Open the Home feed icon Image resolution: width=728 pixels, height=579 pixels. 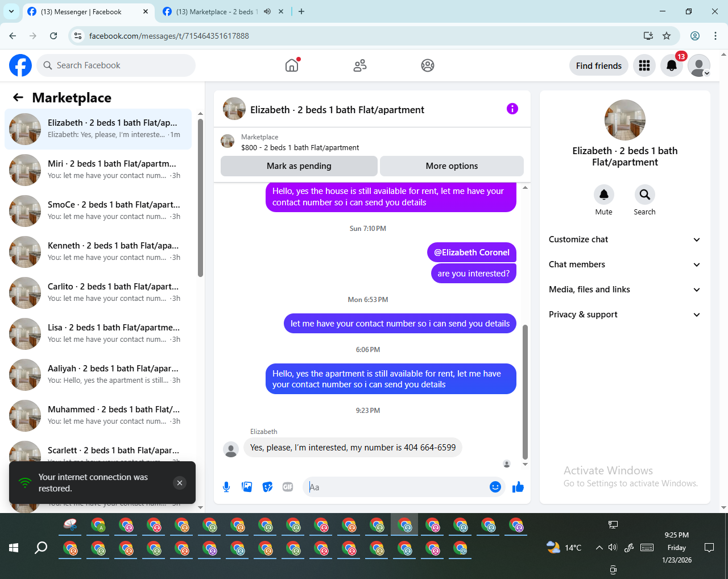pyautogui.click(x=292, y=65)
